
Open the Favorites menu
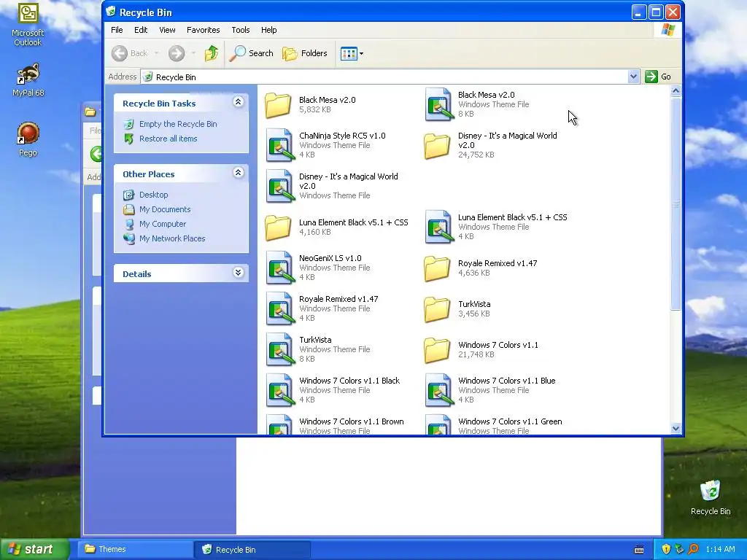click(x=204, y=30)
